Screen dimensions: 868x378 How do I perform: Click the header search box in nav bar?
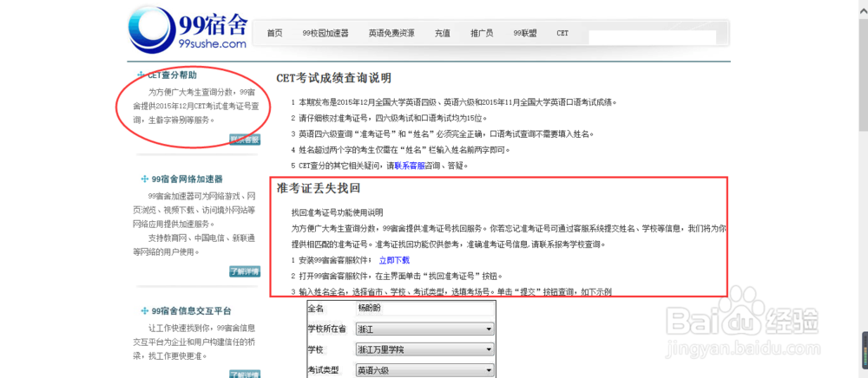(652, 37)
